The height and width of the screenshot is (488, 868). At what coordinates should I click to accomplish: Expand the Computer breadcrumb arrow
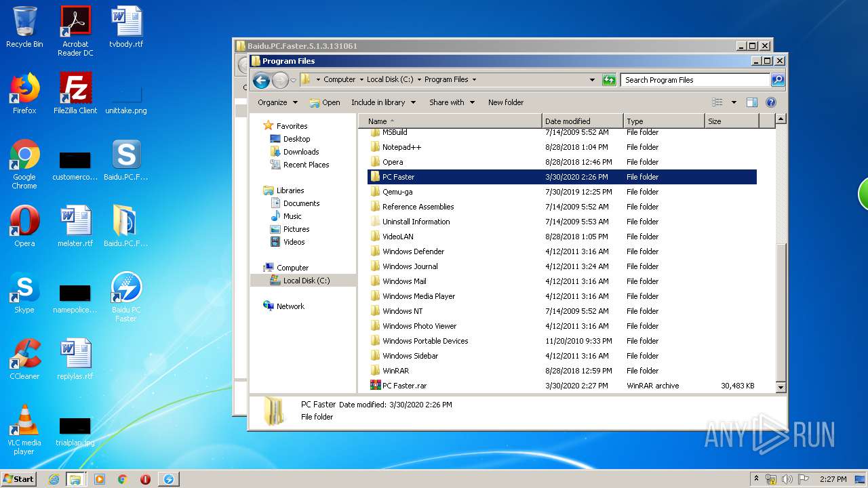pos(361,80)
